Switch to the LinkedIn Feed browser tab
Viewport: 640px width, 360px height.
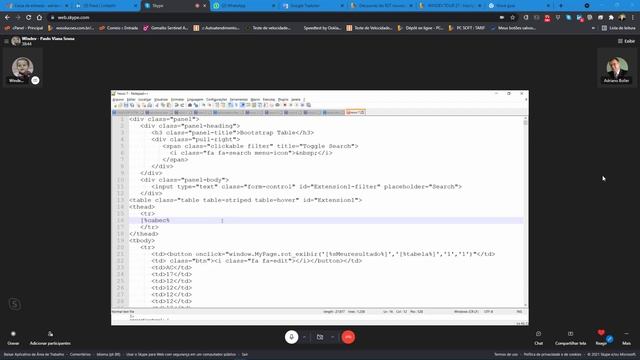(x=106, y=6)
